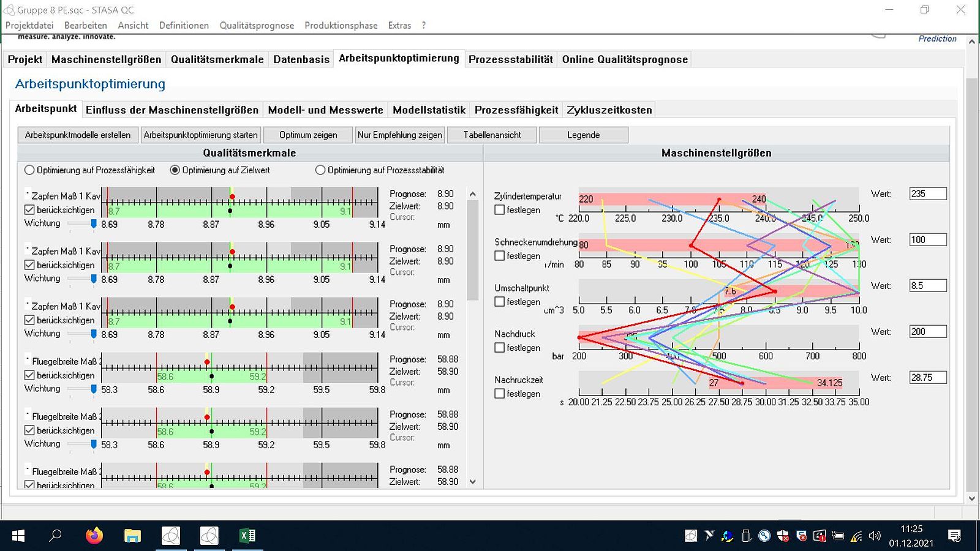
Task: Click the Legende button
Action: [584, 135]
